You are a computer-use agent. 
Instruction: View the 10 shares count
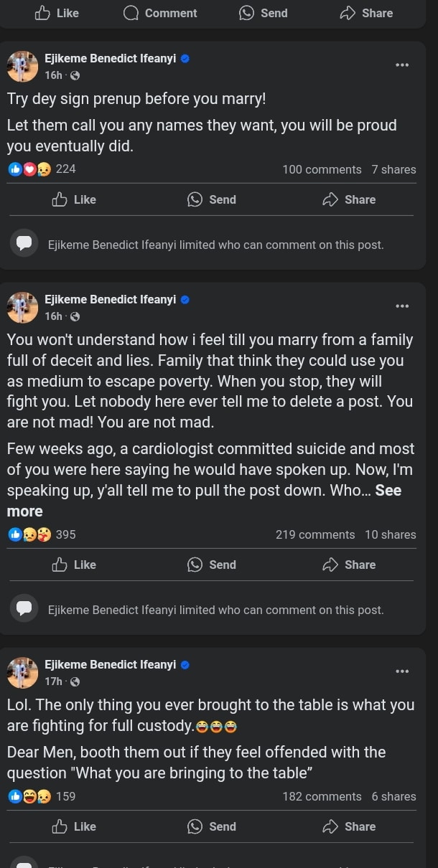[x=390, y=534]
